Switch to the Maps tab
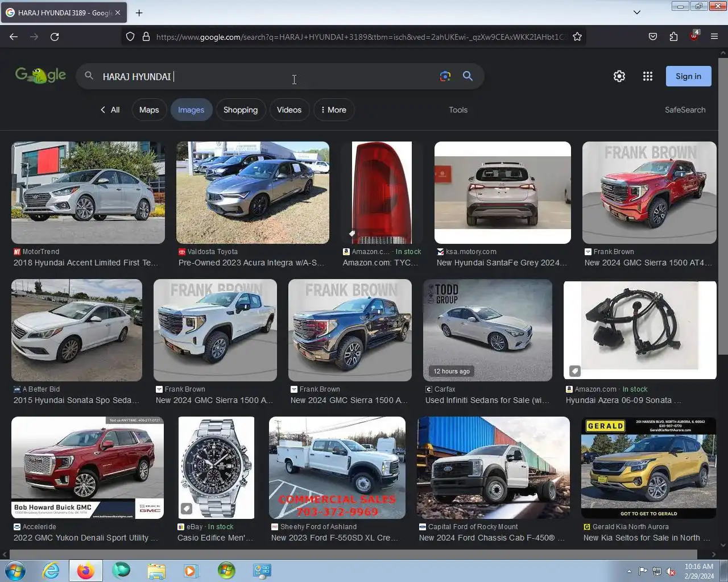The width and height of the screenshot is (728, 582). pyautogui.click(x=149, y=110)
